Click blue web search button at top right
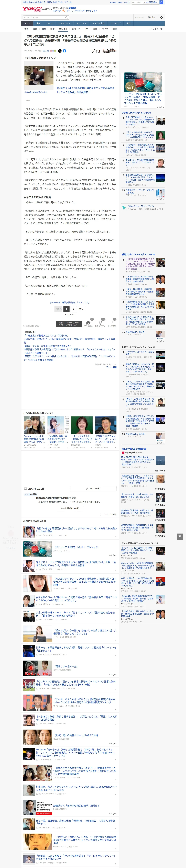Screen dimensions: 186x868 (161, 2)
